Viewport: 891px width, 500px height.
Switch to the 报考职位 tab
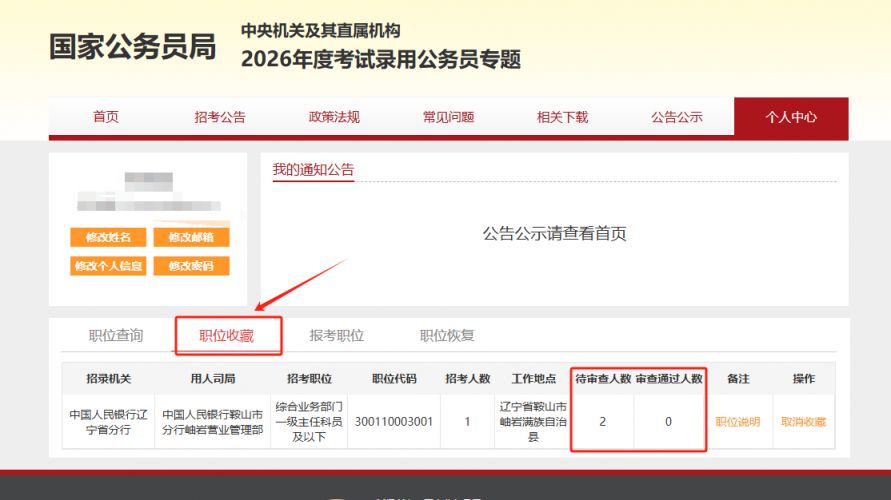(337, 335)
